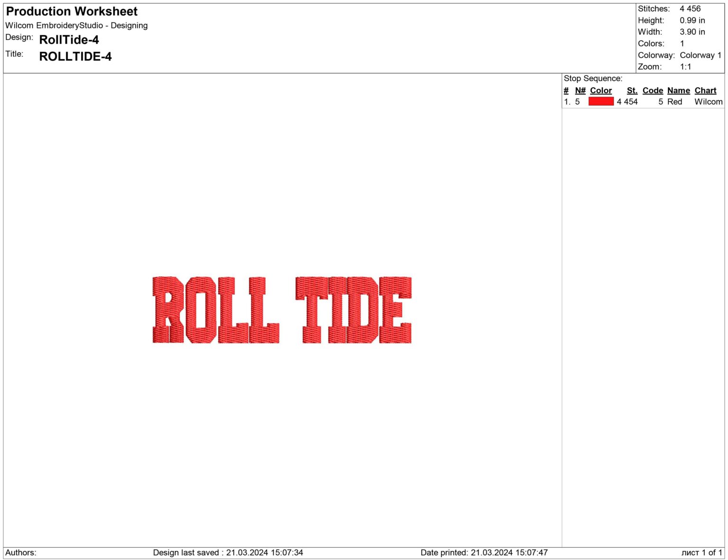Image resolution: width=728 pixels, height=560 pixels.
Task: Click the Production Worksheet heading
Action: (x=71, y=11)
